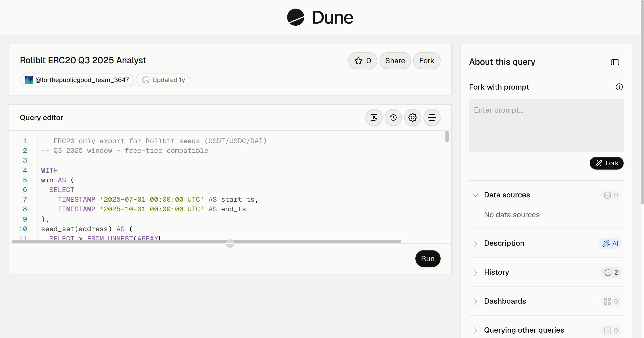Click the end_ts timestamp '2025-10-01 00:00:00 UTC'

pyautogui.click(x=152, y=209)
